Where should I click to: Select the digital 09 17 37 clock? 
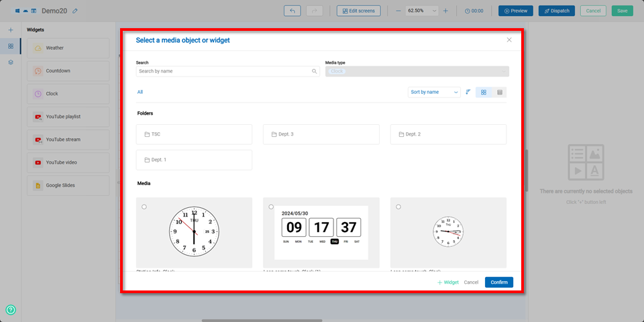(271, 207)
